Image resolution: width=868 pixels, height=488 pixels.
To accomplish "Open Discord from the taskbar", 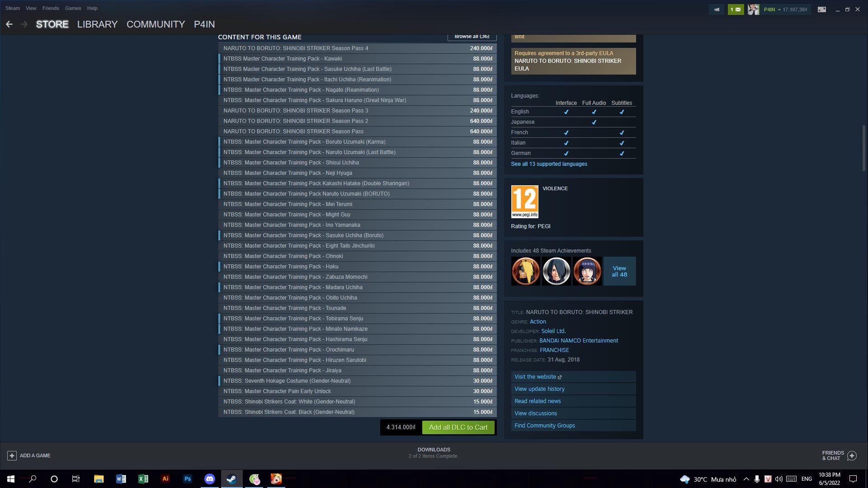I will pyautogui.click(x=209, y=479).
